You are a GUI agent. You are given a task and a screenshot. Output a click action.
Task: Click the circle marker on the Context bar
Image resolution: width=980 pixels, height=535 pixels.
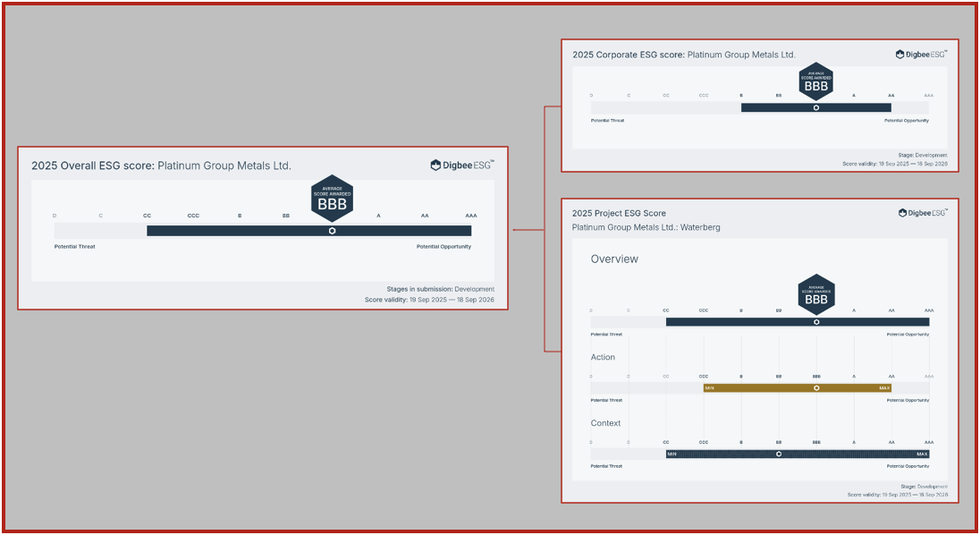coord(779,454)
